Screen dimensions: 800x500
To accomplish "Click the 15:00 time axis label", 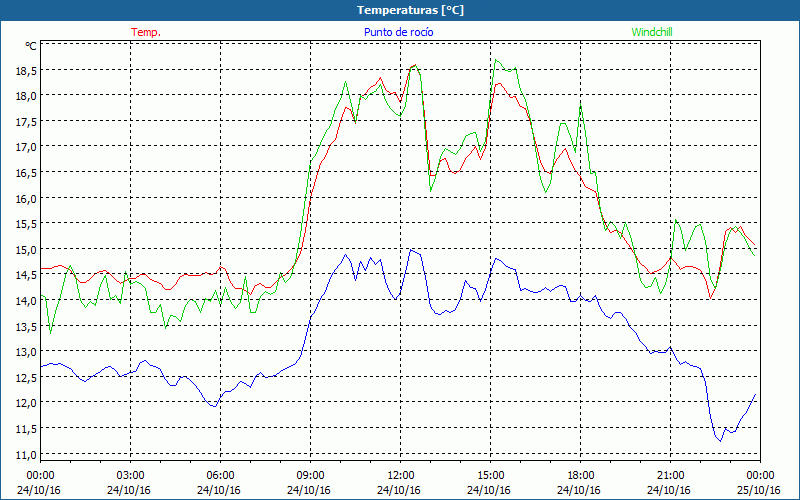I will 490,476.
